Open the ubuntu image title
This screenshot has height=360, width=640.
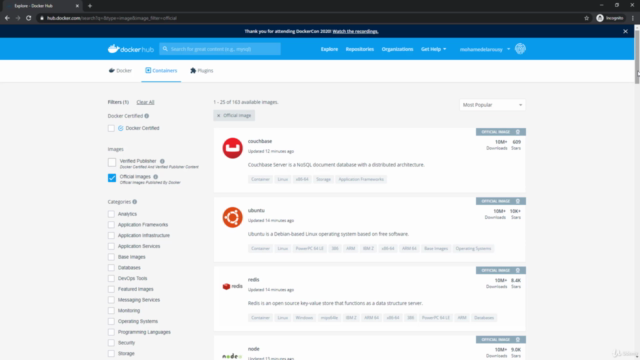tap(256, 210)
